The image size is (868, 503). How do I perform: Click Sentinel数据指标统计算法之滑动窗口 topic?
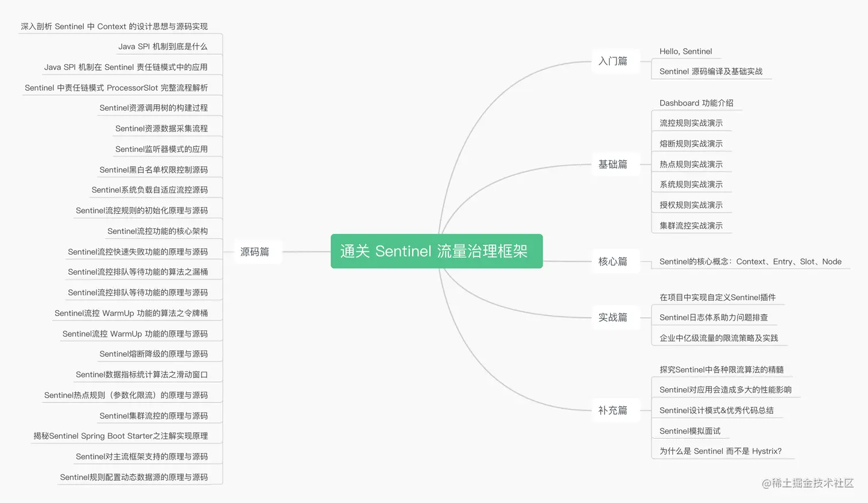pos(142,375)
